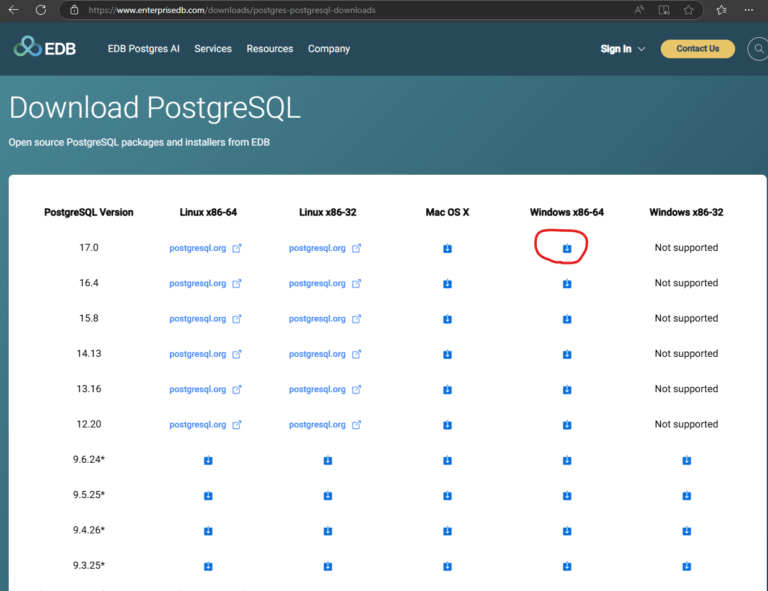Screen dimensions: 768x591
Task: Click the Windows x86-64 column header
Action: (x=567, y=213)
